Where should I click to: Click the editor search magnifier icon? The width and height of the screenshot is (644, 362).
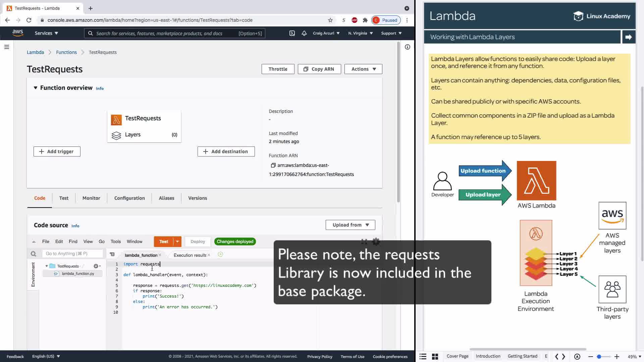click(33, 254)
